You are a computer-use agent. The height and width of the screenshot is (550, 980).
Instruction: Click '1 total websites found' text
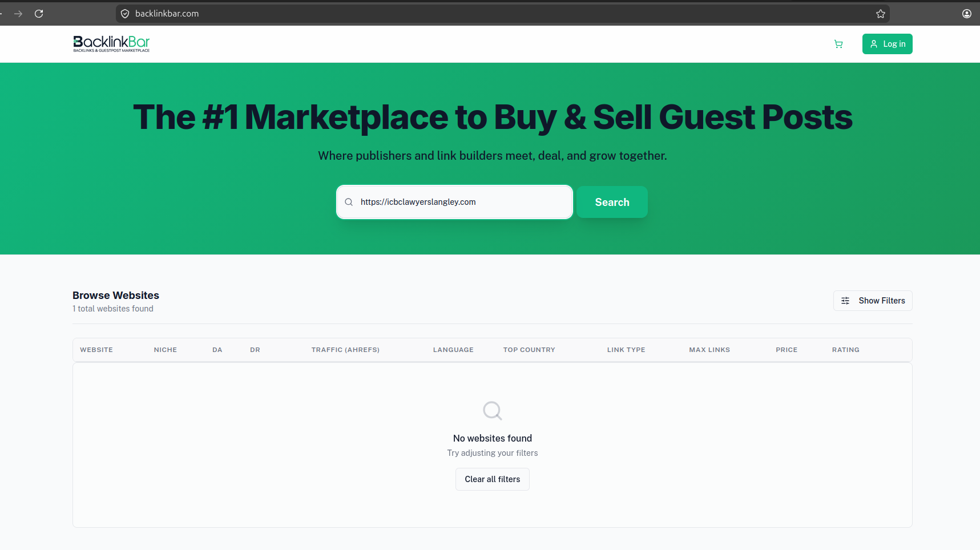click(113, 309)
